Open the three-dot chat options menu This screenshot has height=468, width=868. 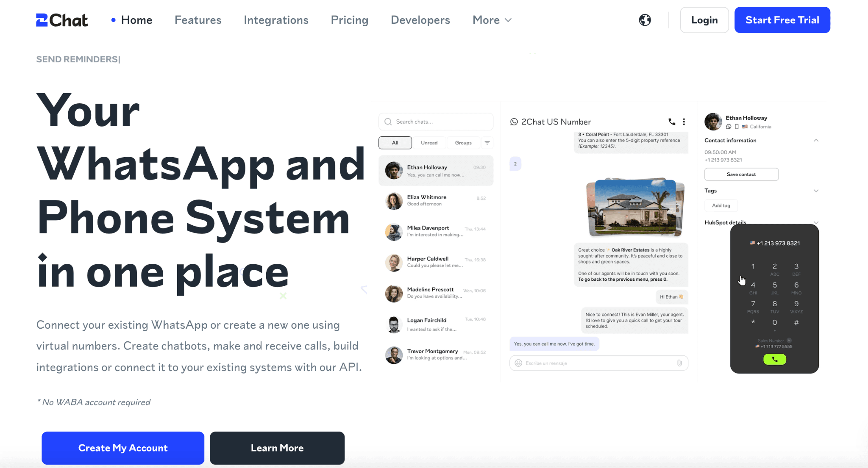click(x=684, y=122)
